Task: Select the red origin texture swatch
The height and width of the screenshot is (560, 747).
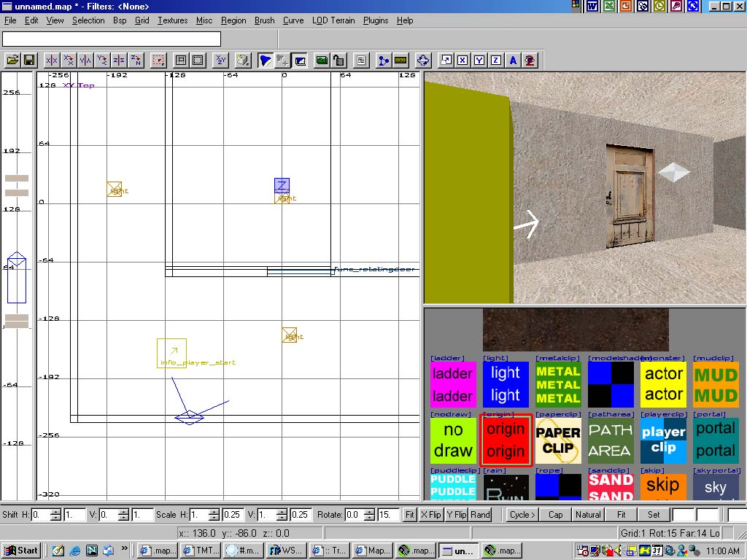Action: (x=506, y=440)
